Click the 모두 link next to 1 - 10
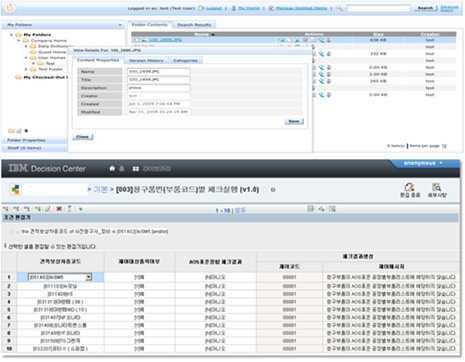465x362 pixels. tap(240, 211)
